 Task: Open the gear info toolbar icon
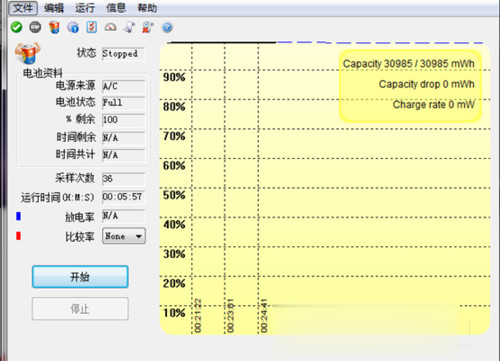pos(73,27)
